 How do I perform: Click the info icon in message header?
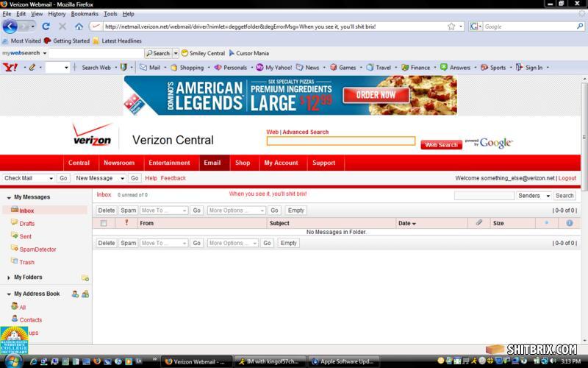(x=569, y=223)
